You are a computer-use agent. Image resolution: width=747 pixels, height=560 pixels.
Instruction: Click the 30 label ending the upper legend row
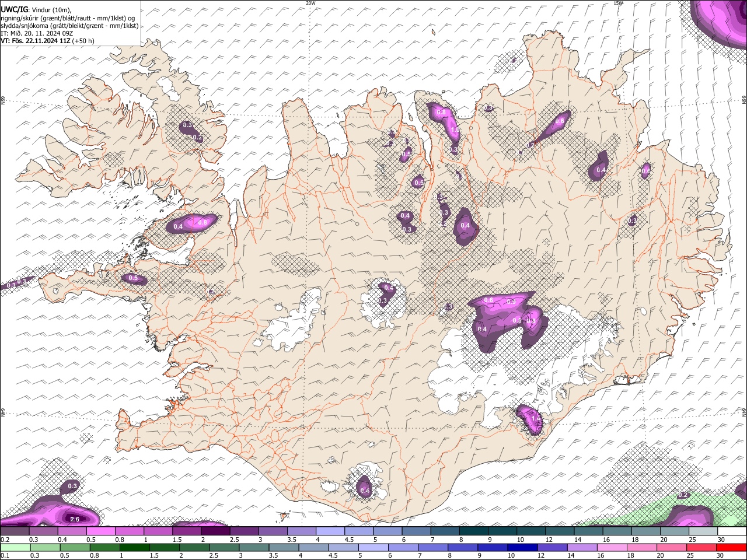click(721, 540)
